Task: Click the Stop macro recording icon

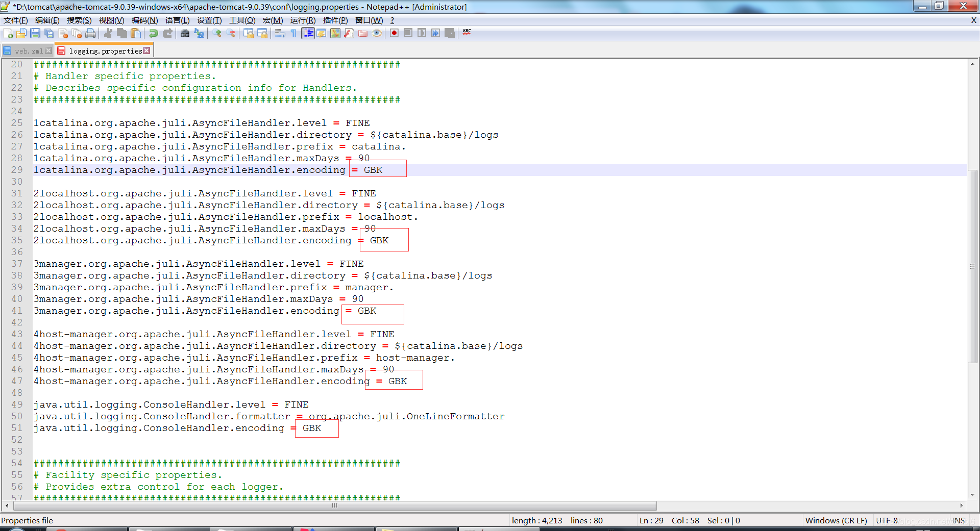Action: coord(408,34)
